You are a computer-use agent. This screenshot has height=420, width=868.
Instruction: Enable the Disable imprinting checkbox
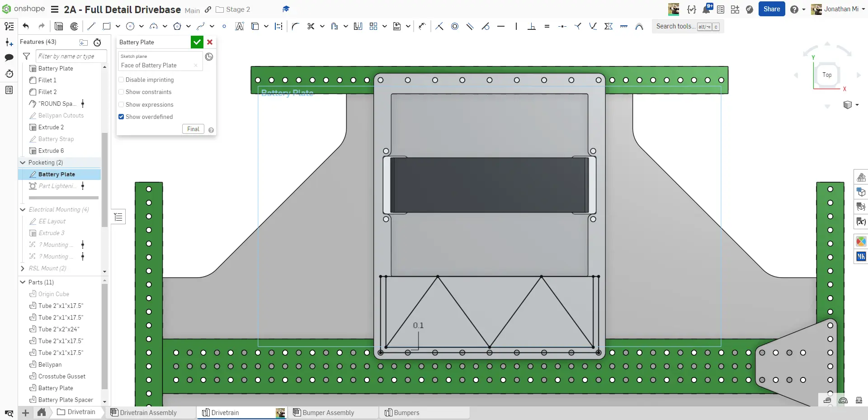(x=121, y=80)
